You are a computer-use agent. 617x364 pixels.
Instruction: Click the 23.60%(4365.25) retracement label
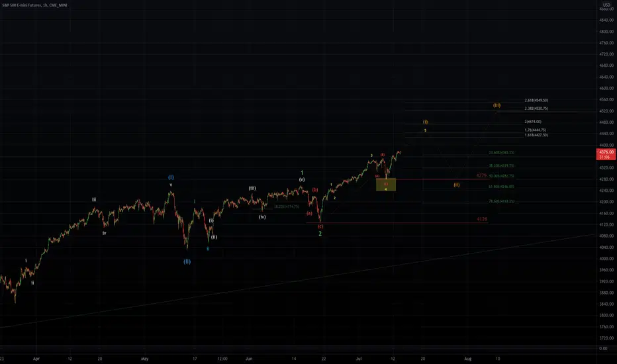click(x=501, y=152)
